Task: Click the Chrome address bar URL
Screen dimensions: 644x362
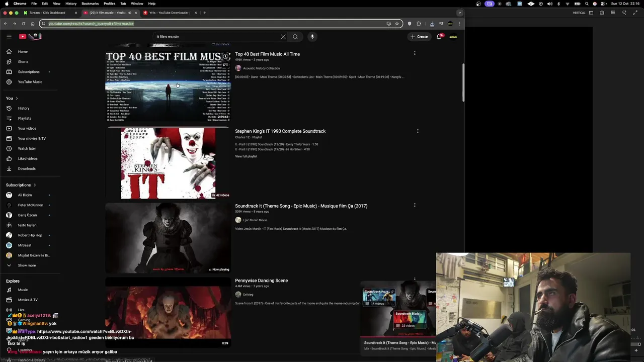Action: 91,24
